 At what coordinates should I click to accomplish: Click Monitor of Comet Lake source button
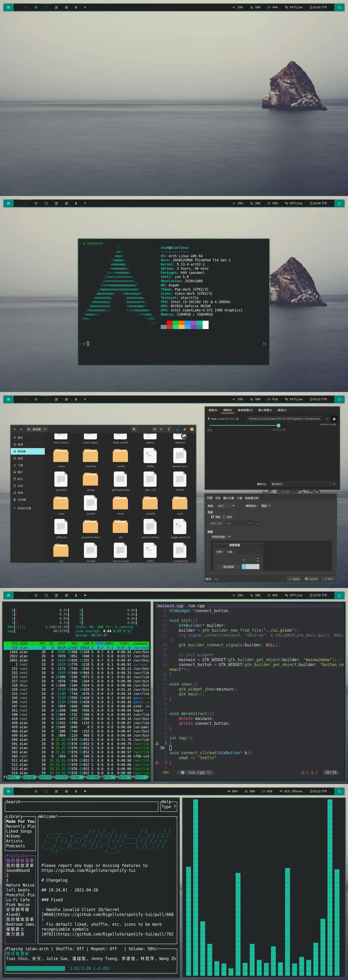tap(284, 418)
